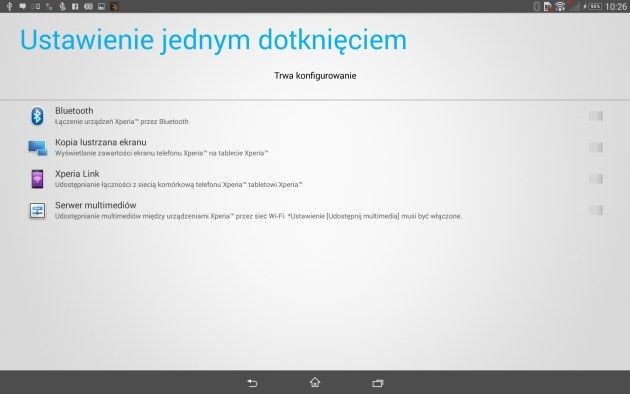Select the 'Kopia lustrzana ekranu' title
The height and width of the screenshot is (394, 630).
click(101, 142)
